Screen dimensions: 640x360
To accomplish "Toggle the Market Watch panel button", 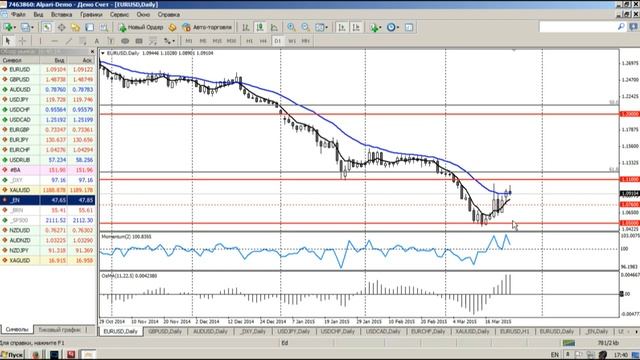I will (47, 27).
